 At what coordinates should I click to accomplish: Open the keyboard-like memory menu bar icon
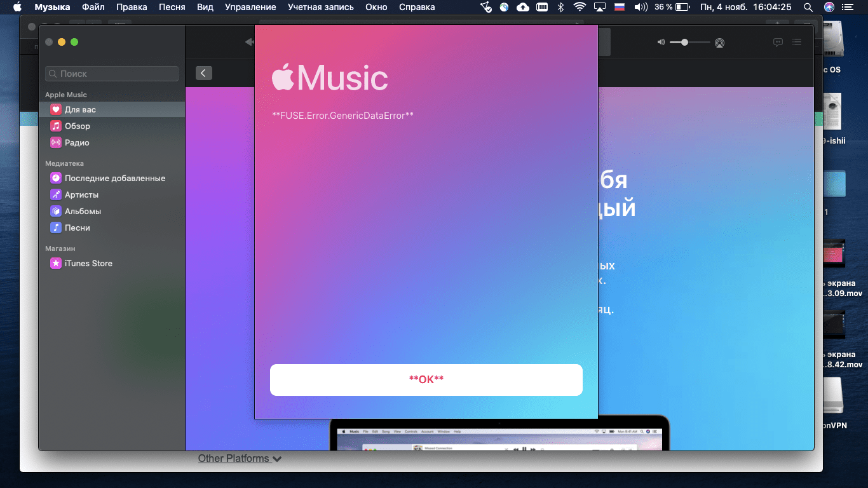[542, 7]
